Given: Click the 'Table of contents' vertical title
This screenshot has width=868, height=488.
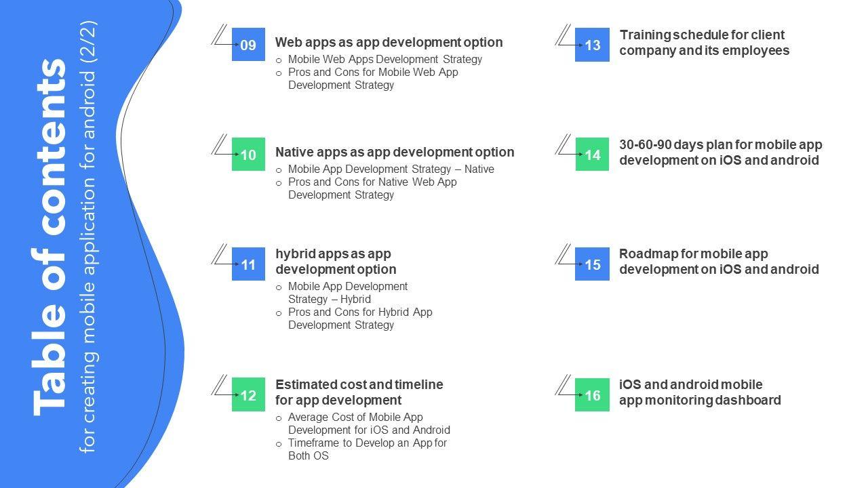Looking at the screenshot, I should (x=50, y=237).
